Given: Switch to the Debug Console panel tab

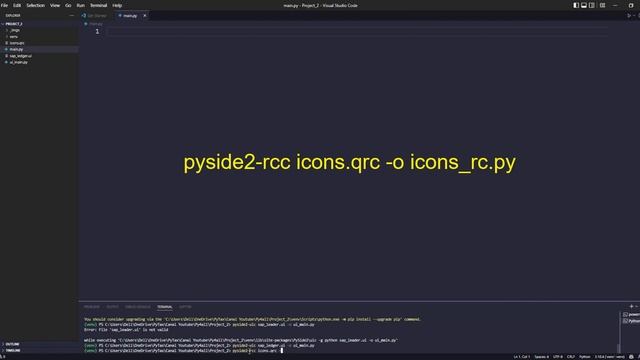Looking at the screenshot, I should pyautogui.click(x=138, y=307).
